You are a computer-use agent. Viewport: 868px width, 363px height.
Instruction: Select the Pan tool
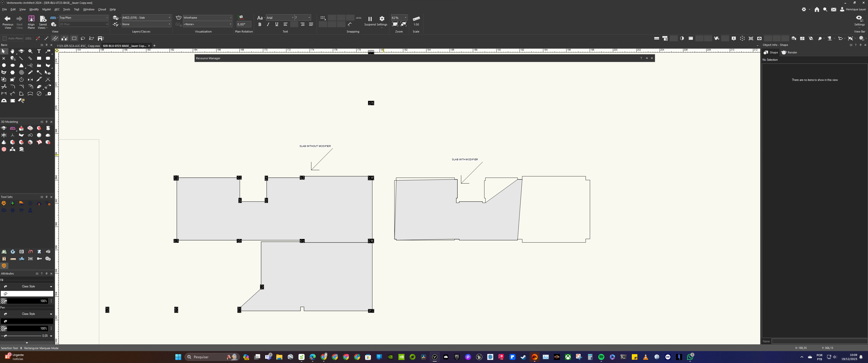click(12, 51)
